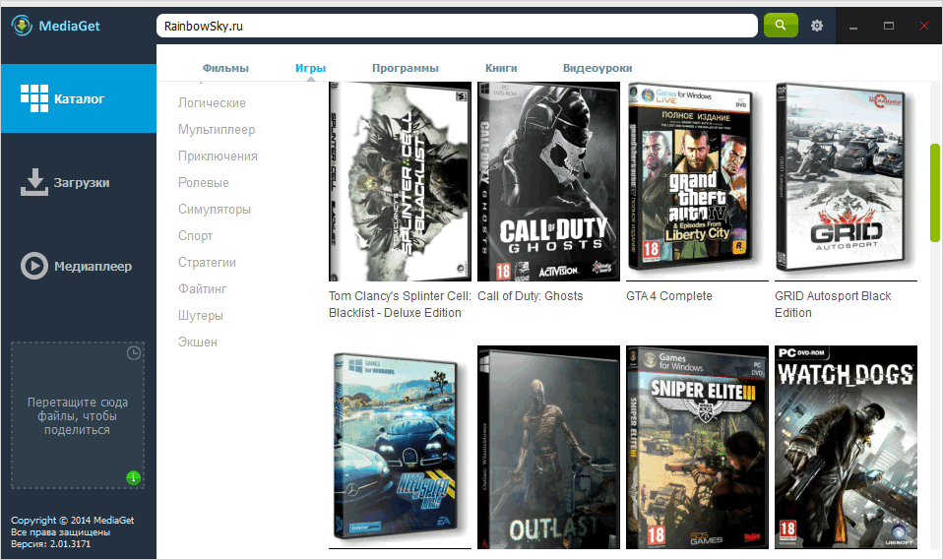The height and width of the screenshot is (560, 943).
Task: Switch to the Программы tab
Action: tap(406, 68)
